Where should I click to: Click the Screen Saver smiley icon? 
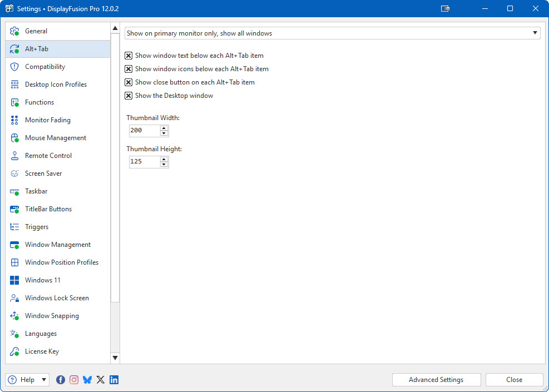[x=15, y=173]
